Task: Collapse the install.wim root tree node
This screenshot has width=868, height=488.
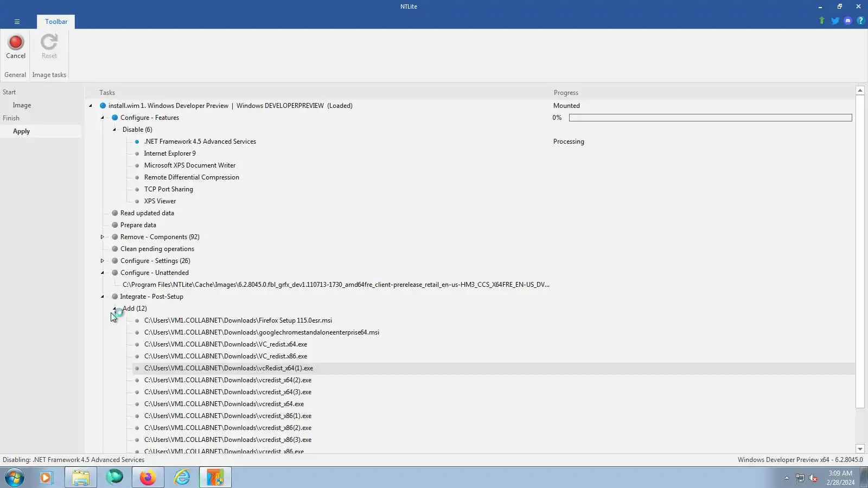Action: pos(91,106)
